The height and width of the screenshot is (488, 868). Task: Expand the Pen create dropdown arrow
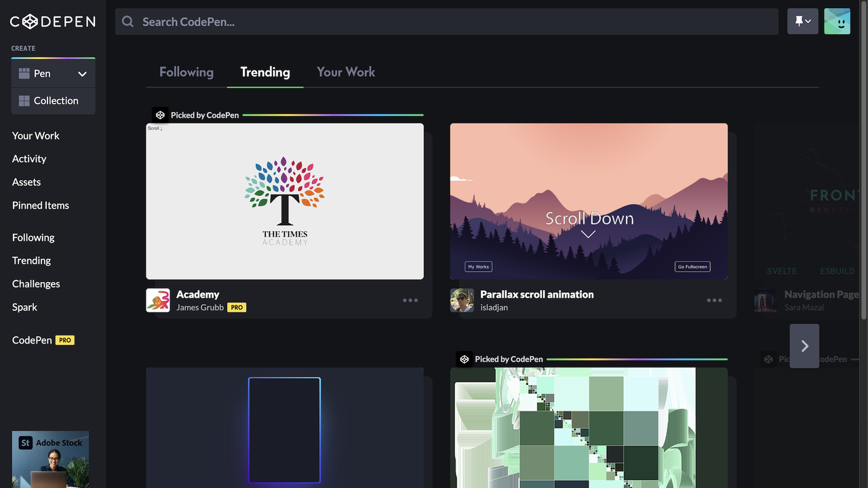[82, 74]
